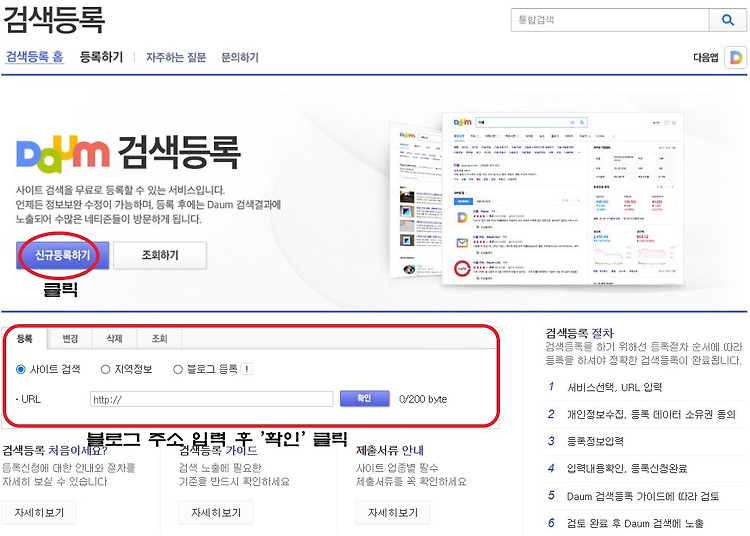
Task: Click the 신규등록하기 button
Action: click(x=63, y=255)
